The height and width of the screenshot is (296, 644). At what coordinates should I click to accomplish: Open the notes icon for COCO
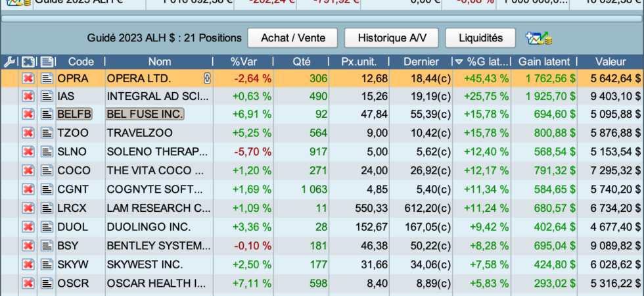coord(47,170)
